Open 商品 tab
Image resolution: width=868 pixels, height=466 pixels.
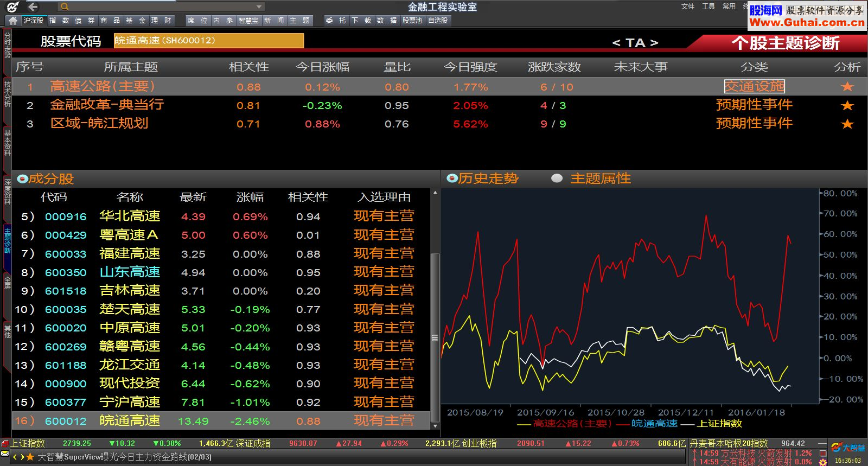click(x=110, y=21)
